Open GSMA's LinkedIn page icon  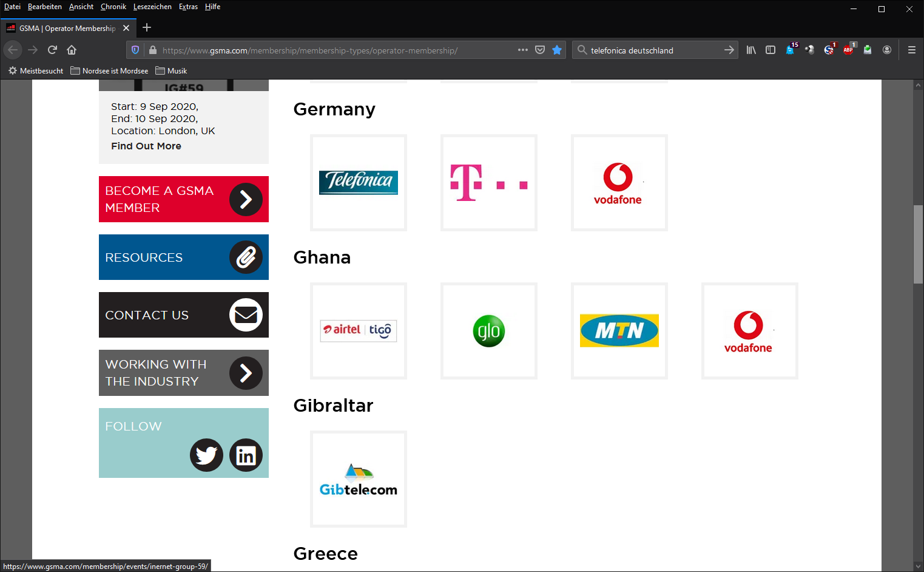coord(246,455)
